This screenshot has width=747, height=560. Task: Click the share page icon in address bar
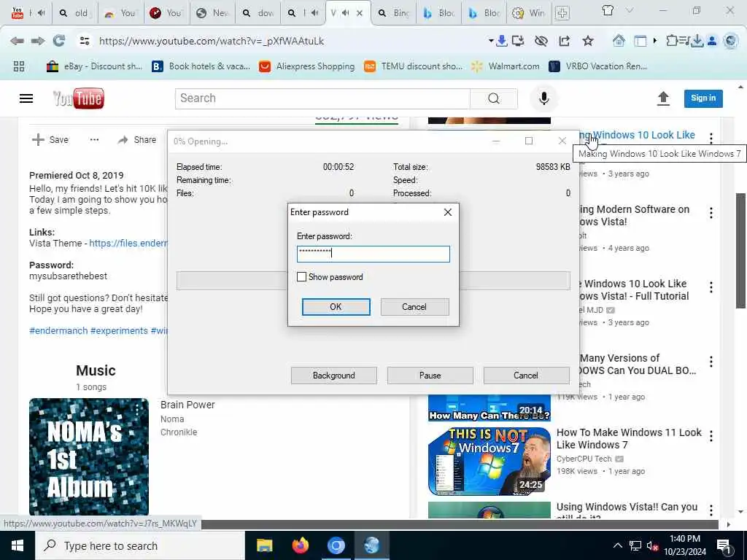(564, 41)
